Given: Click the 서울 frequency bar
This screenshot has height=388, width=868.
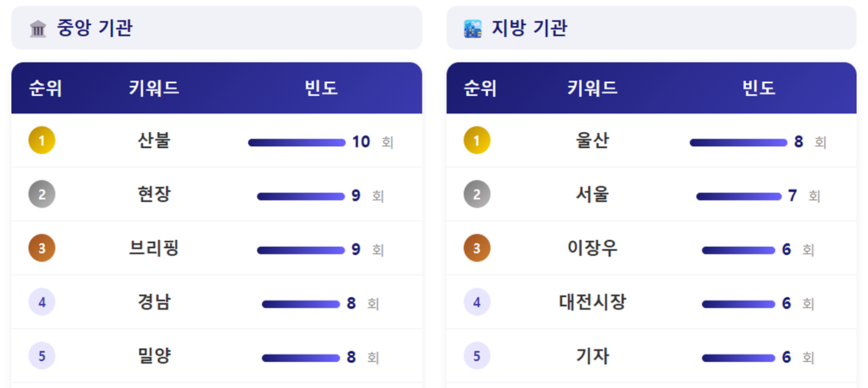Looking at the screenshot, I should tap(739, 196).
